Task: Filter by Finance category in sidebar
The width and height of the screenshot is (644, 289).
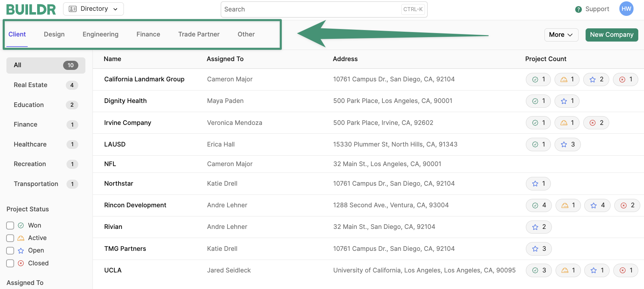Action: 46,125
